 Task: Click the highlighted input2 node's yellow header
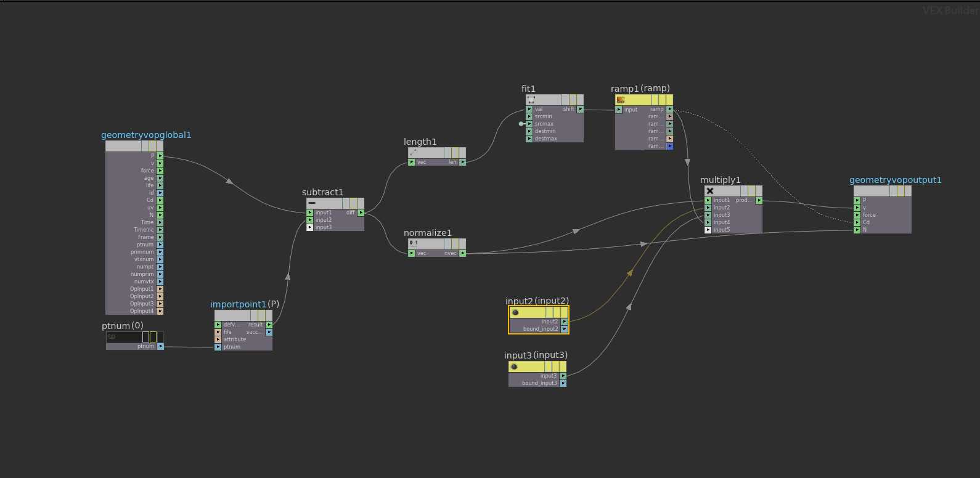click(x=538, y=312)
